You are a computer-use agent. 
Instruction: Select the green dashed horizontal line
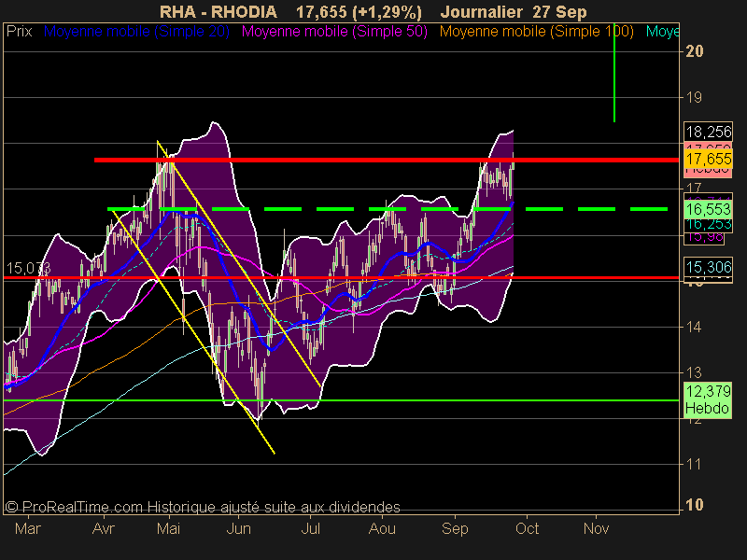388,209
